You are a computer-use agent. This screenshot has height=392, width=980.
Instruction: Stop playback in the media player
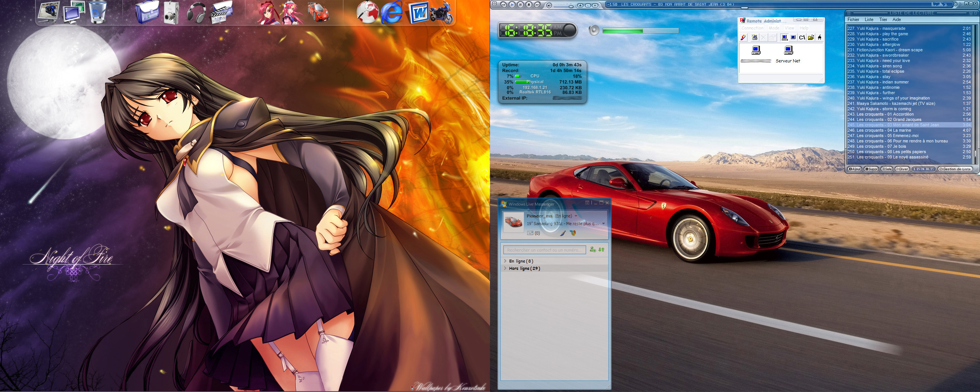pos(529,5)
